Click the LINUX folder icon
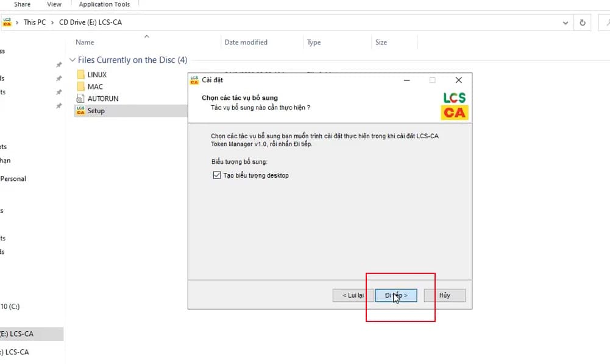This screenshot has height=364, width=610. (x=80, y=74)
